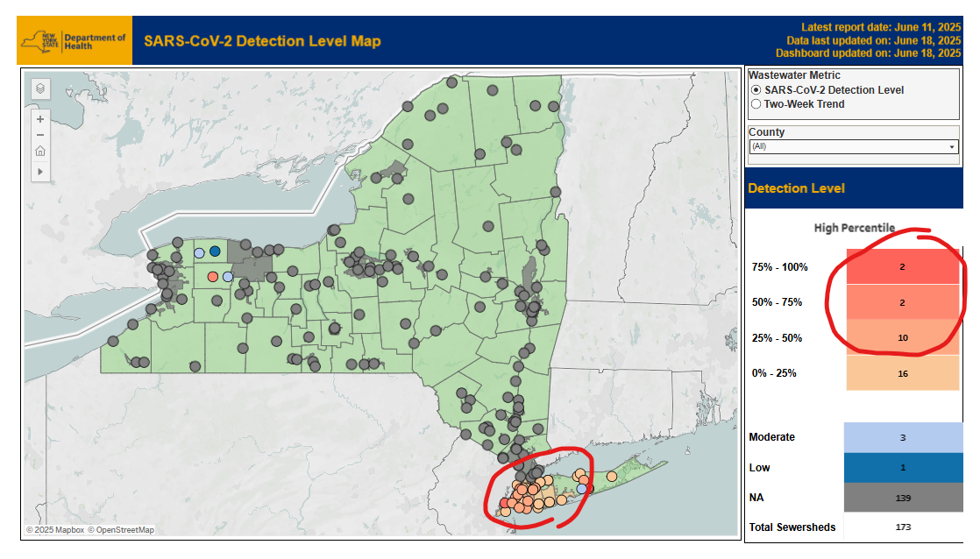The image size is (980, 559).
Task: Click the SARS-CoV-2 Detection Level Map title
Action: (x=262, y=41)
